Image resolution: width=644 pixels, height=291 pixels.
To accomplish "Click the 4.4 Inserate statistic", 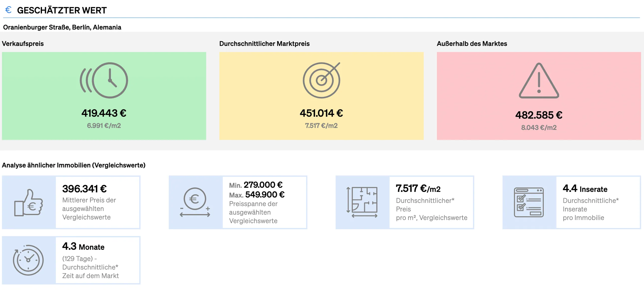I will [585, 189].
